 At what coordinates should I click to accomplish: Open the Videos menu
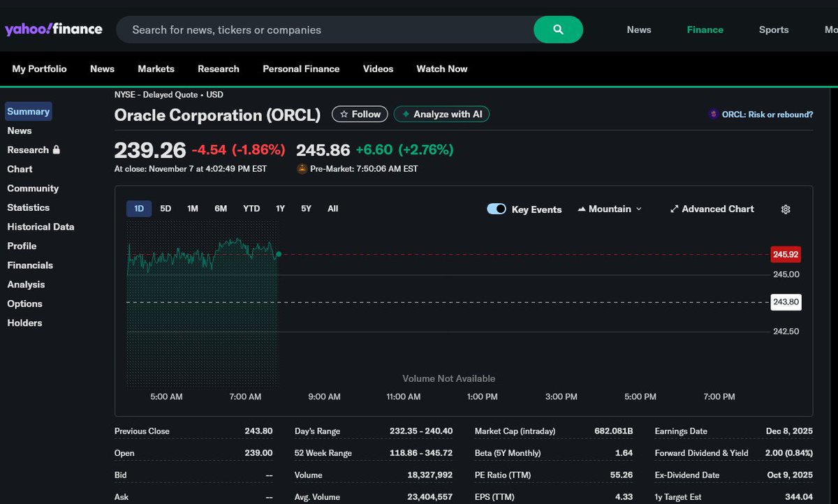pyautogui.click(x=378, y=68)
